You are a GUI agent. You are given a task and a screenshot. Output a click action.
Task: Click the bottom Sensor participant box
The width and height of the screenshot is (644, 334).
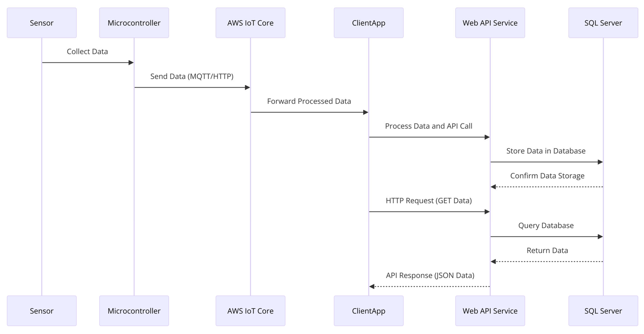(x=42, y=311)
